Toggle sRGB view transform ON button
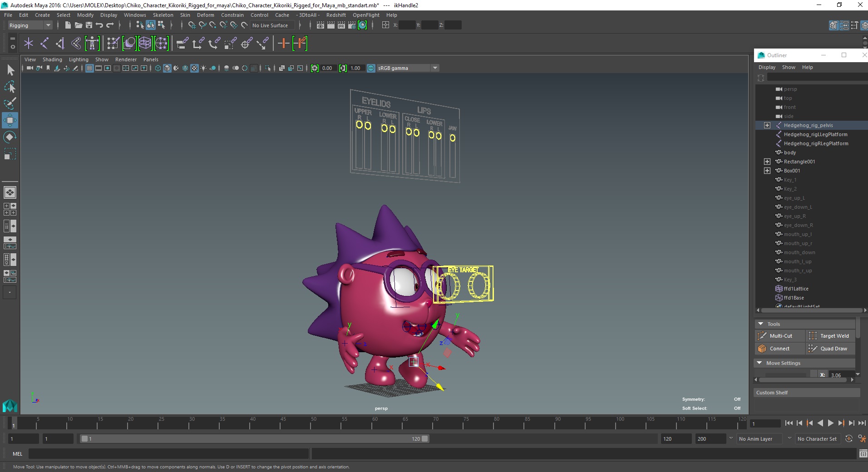The width and height of the screenshot is (868, 472). click(371, 69)
